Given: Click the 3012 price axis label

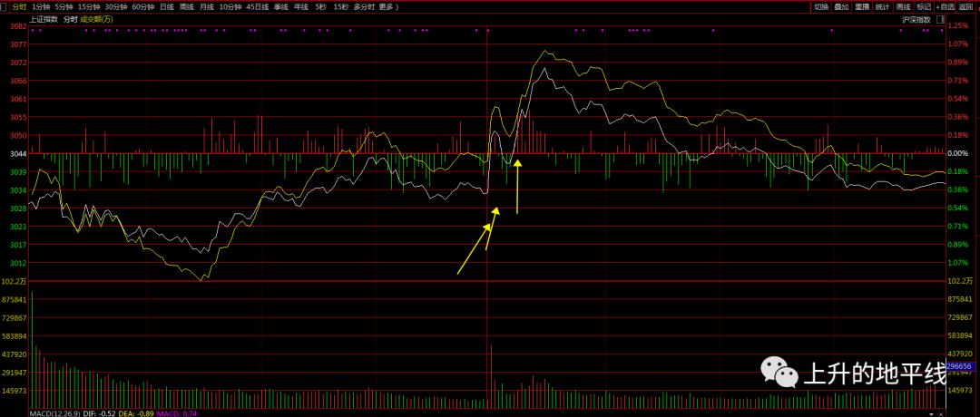Looking at the screenshot, I should pyautogui.click(x=19, y=263).
